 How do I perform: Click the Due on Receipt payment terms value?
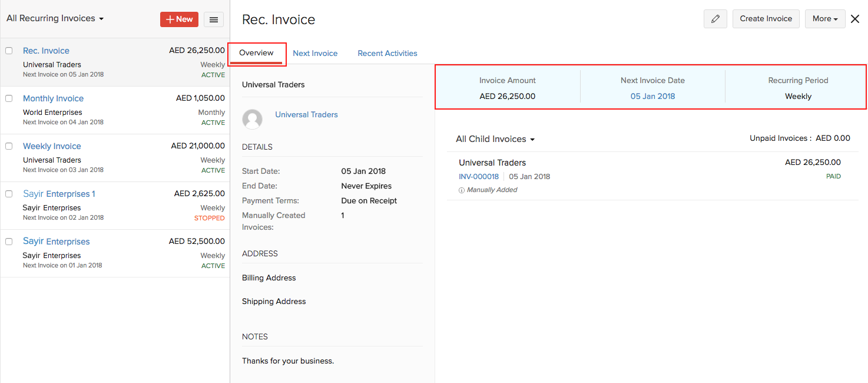pos(369,201)
